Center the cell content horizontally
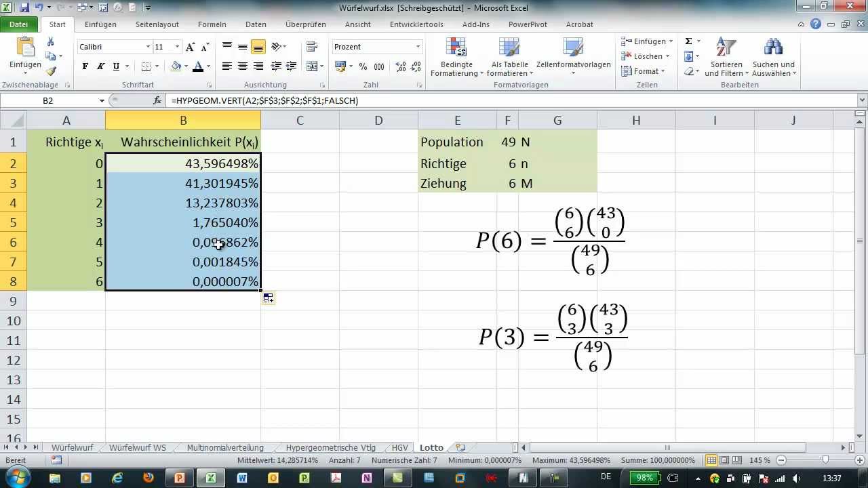Viewport: 868px width, 488px height. coord(243,66)
